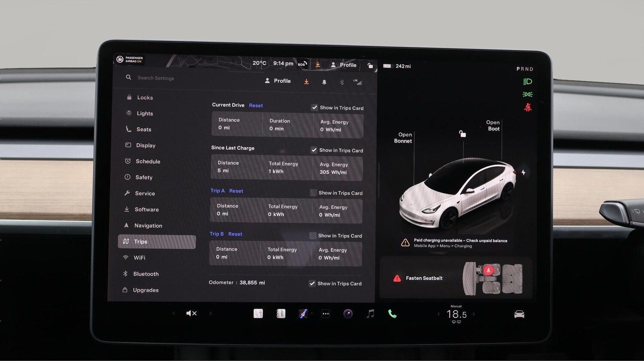
Task: Open the green phone icon
Action: point(392,314)
